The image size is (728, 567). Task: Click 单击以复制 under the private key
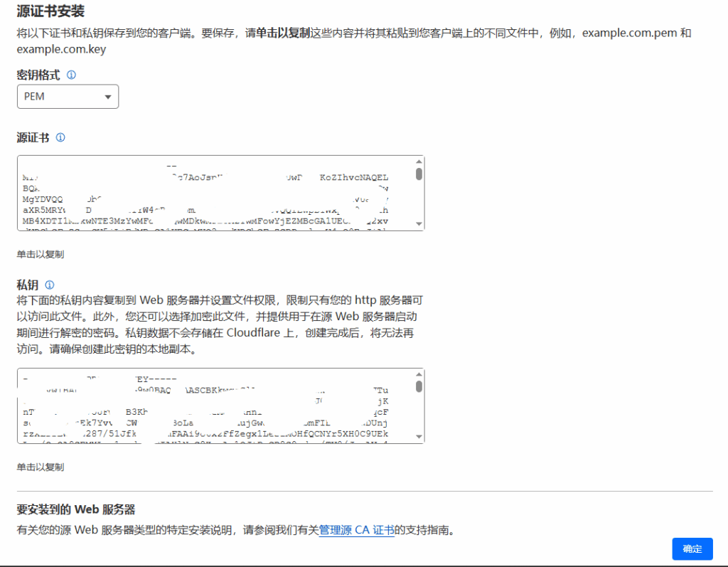[41, 467]
